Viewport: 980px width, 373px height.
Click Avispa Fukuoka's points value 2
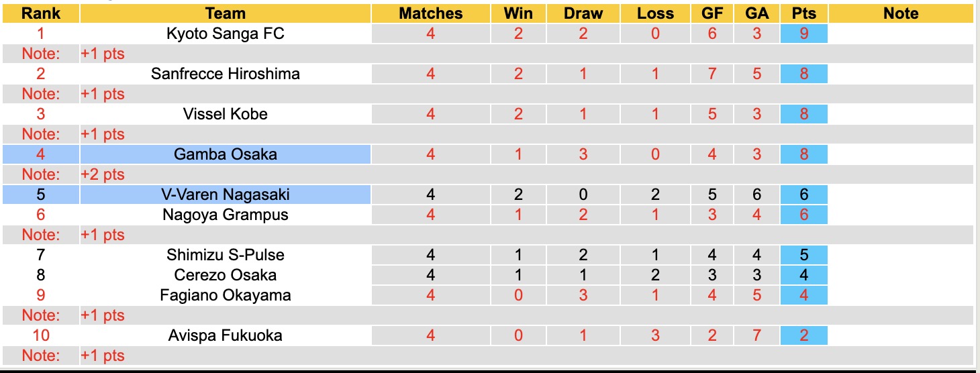click(x=803, y=335)
